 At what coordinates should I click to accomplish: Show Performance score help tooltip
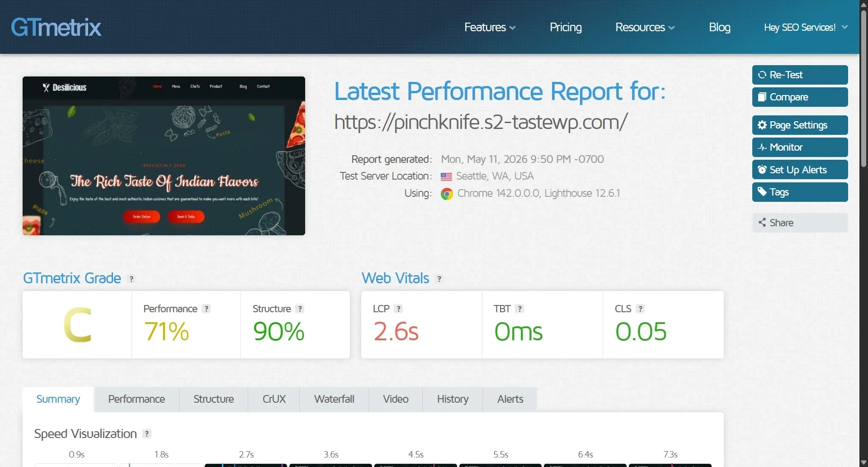pos(207,309)
